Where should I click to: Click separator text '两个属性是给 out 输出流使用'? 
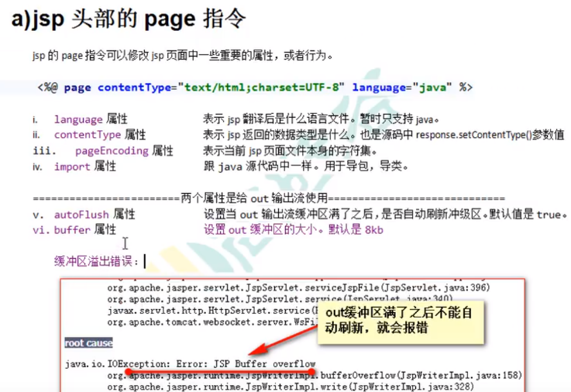(254, 198)
